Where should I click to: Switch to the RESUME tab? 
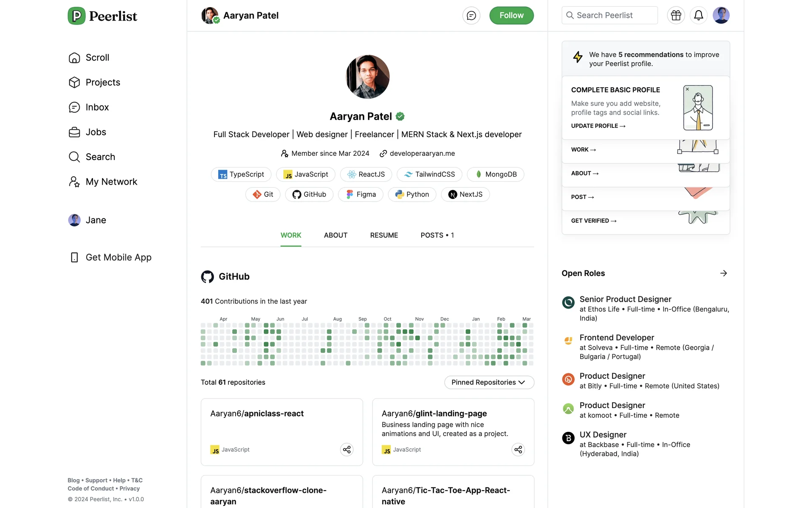pyautogui.click(x=384, y=235)
